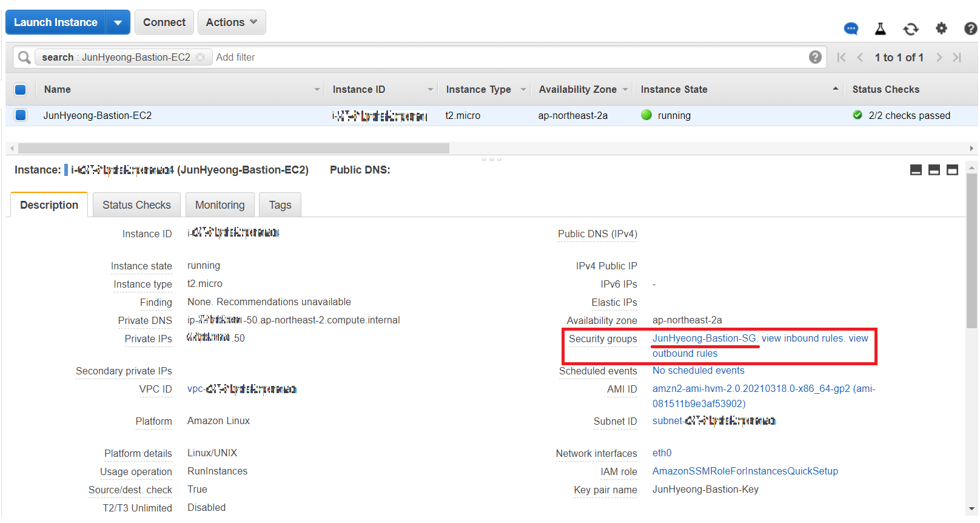Open the Instance Type column dropdown arrow
This screenshot has height=523, width=980.
point(523,89)
